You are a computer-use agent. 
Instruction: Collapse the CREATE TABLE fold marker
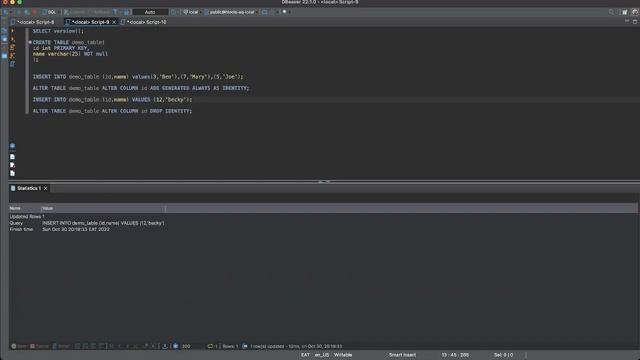coord(30,42)
